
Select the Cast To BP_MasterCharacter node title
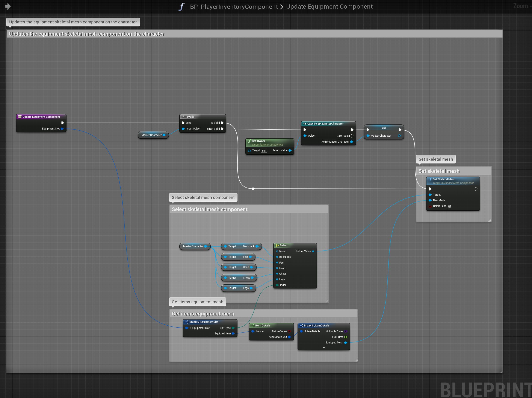click(325, 124)
